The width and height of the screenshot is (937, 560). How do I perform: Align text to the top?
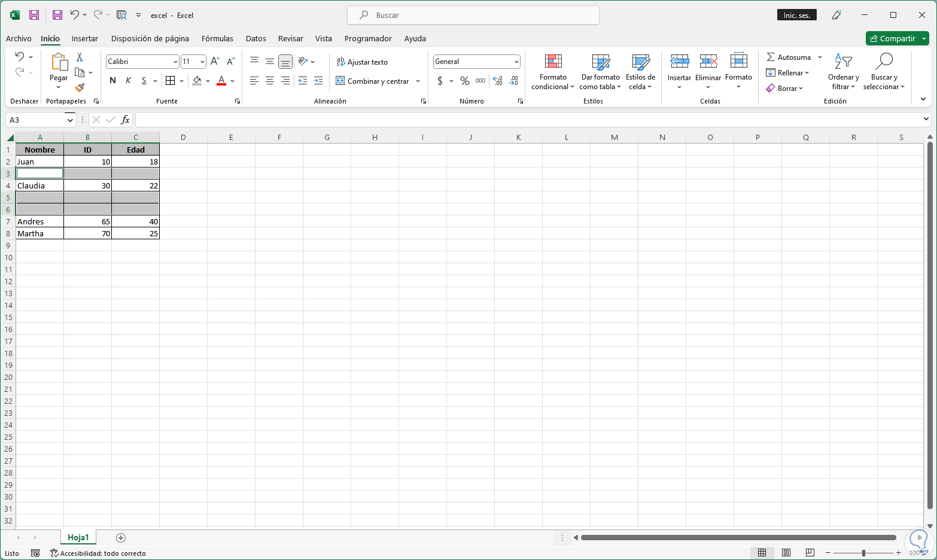pos(254,62)
